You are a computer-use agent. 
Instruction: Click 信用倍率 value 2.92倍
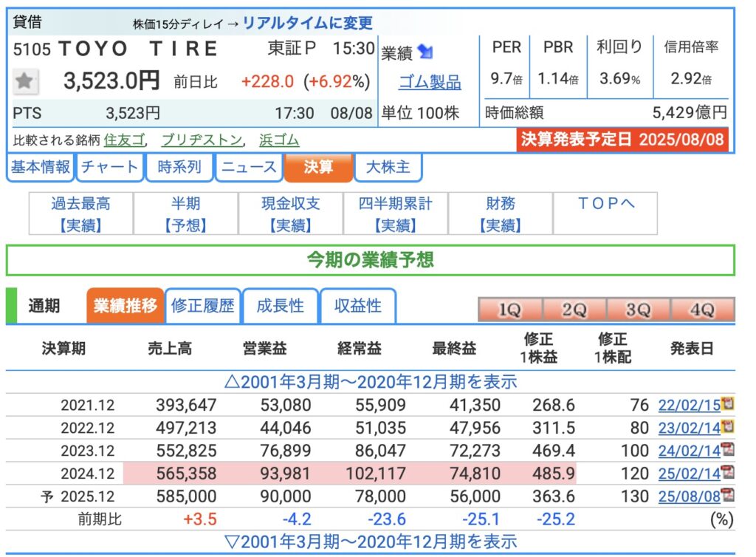coord(691,78)
